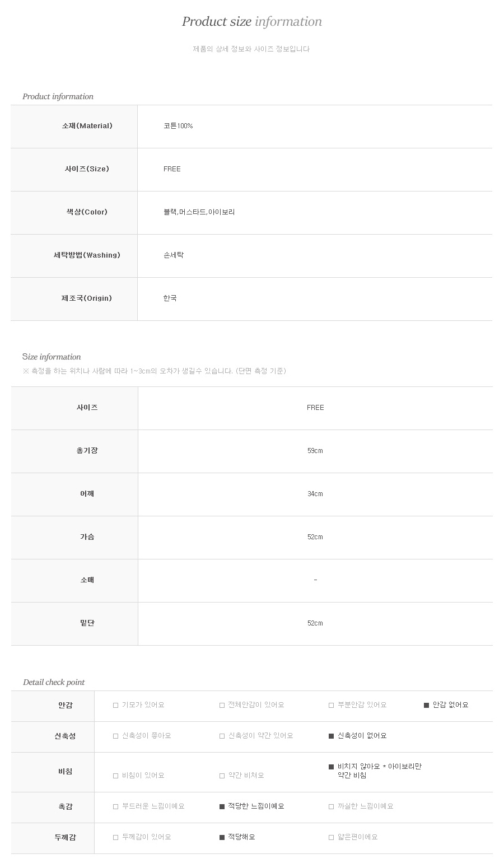Check the '두께감이 있어요' box
This screenshot has width=504, height=868.
116,838
